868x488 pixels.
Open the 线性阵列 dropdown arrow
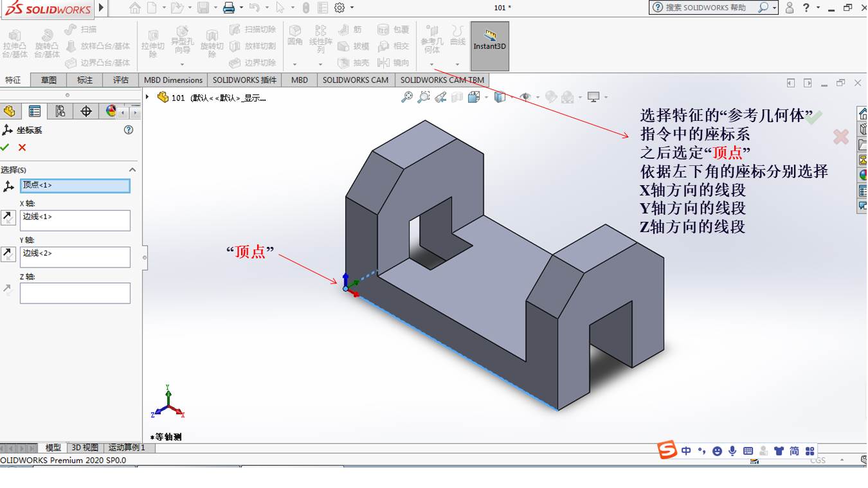point(320,64)
